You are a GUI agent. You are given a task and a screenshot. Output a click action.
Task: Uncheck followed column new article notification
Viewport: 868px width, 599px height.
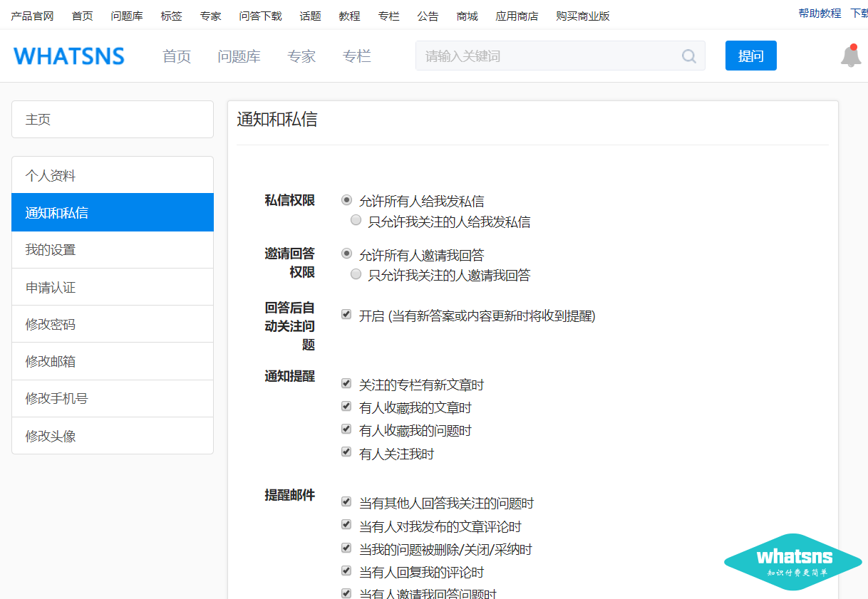click(x=347, y=383)
